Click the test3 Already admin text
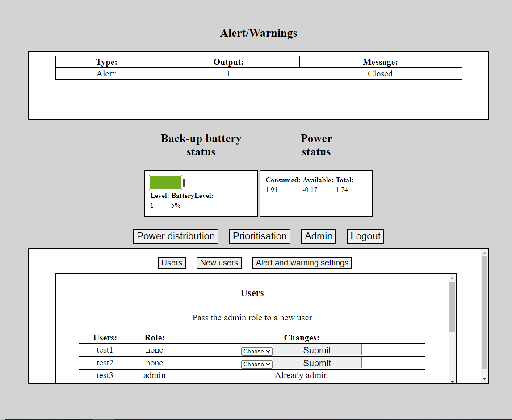This screenshot has width=512, height=420. [x=301, y=375]
